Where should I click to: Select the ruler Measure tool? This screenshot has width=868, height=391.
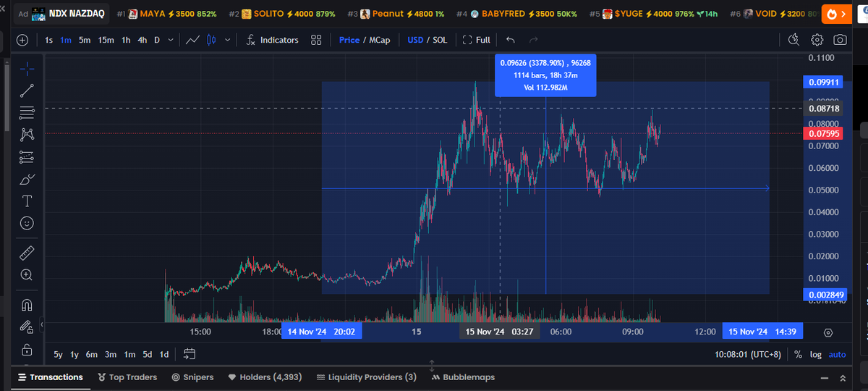pyautogui.click(x=27, y=253)
